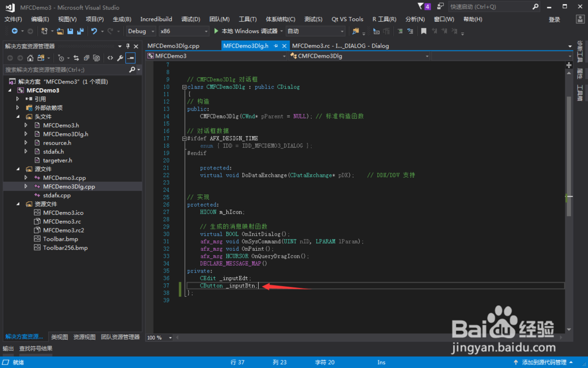Click the Open File folder icon

pos(60,31)
